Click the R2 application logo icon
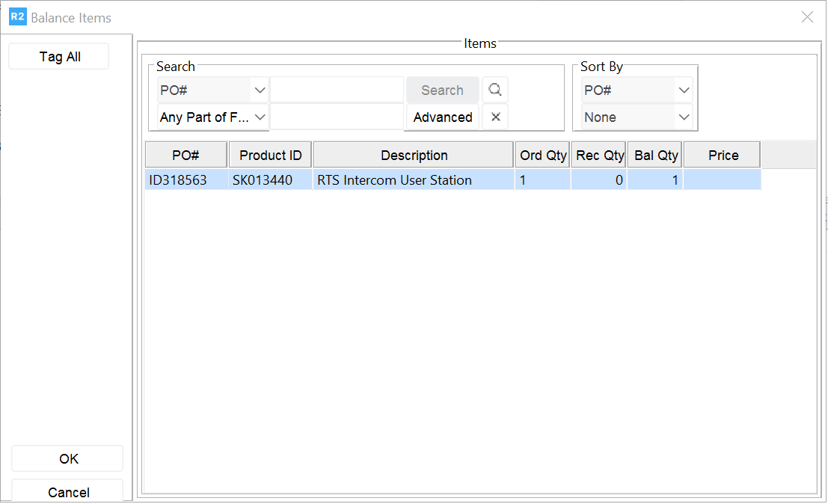Image resolution: width=828 pixels, height=504 pixels. click(x=17, y=17)
